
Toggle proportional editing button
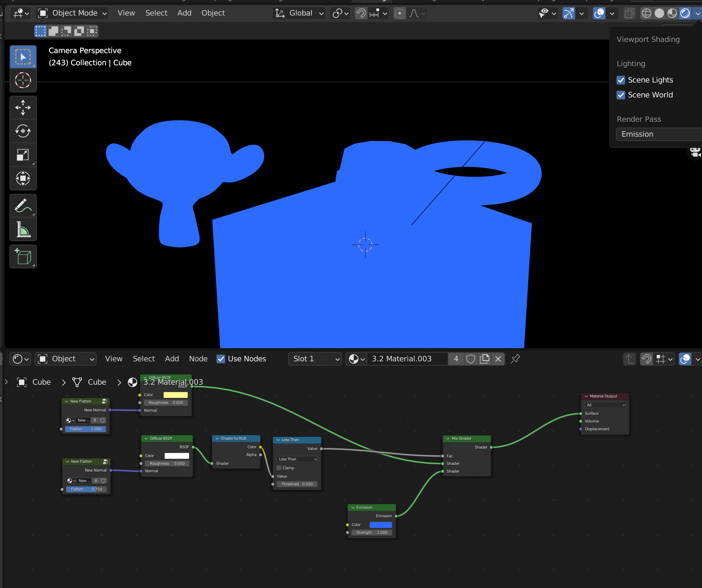pyautogui.click(x=399, y=13)
